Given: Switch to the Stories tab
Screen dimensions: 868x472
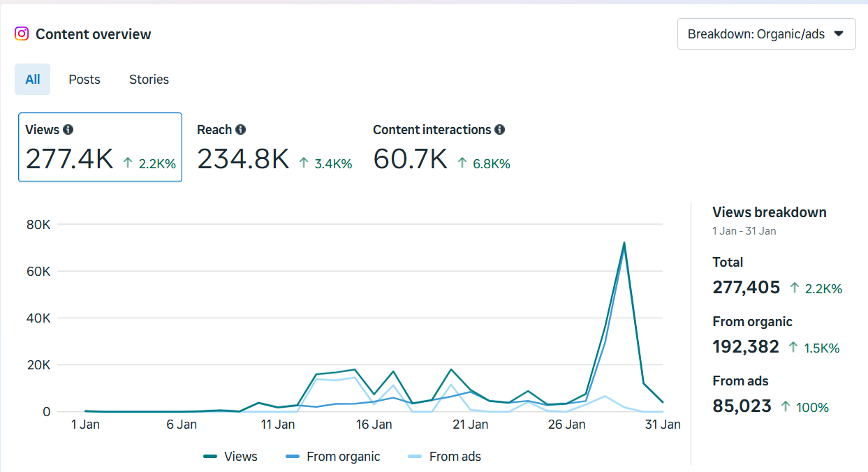Looking at the screenshot, I should 148,79.
